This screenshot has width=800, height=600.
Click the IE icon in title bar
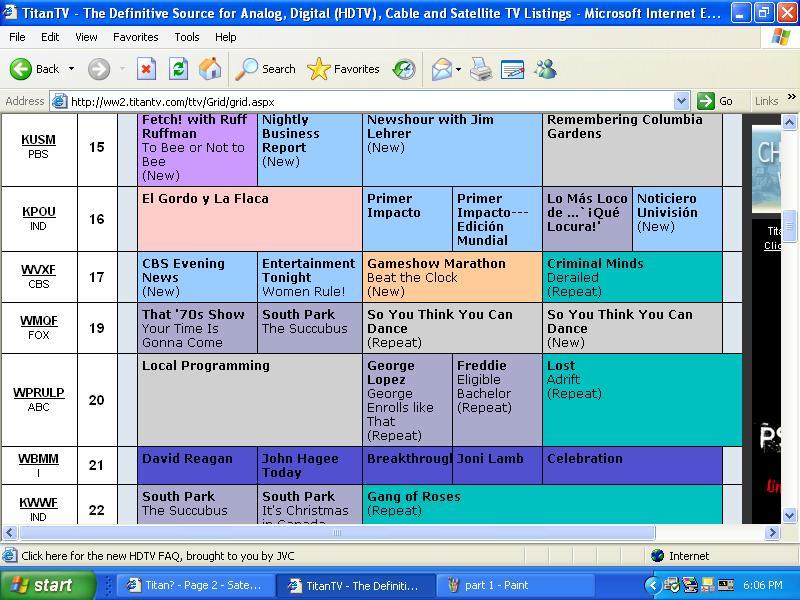[9, 12]
